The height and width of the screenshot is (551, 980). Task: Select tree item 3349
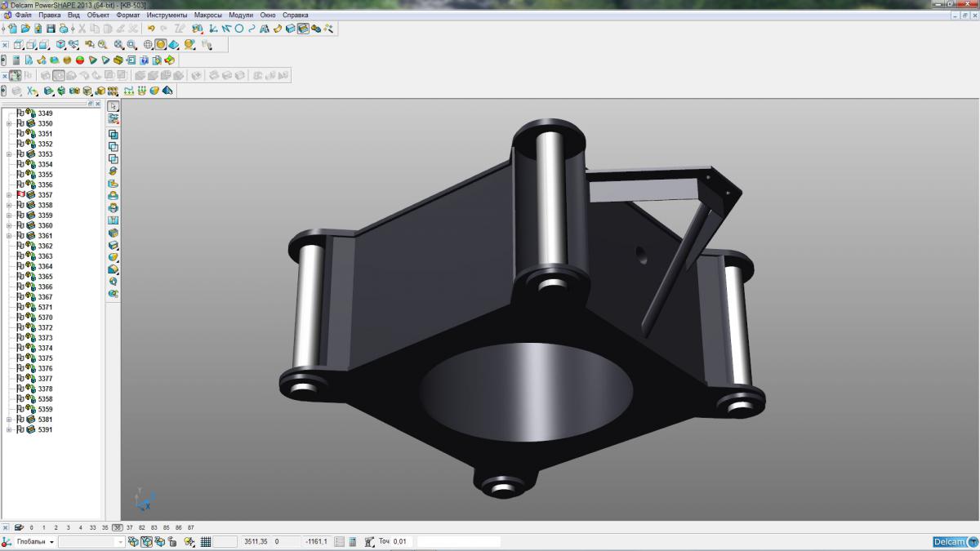click(45, 113)
